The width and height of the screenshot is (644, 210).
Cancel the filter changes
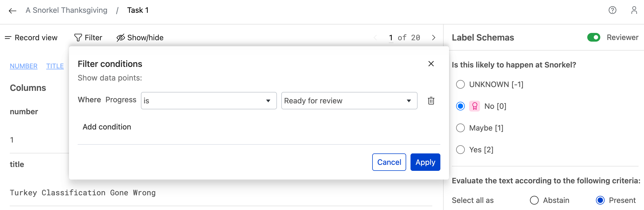pos(389,162)
